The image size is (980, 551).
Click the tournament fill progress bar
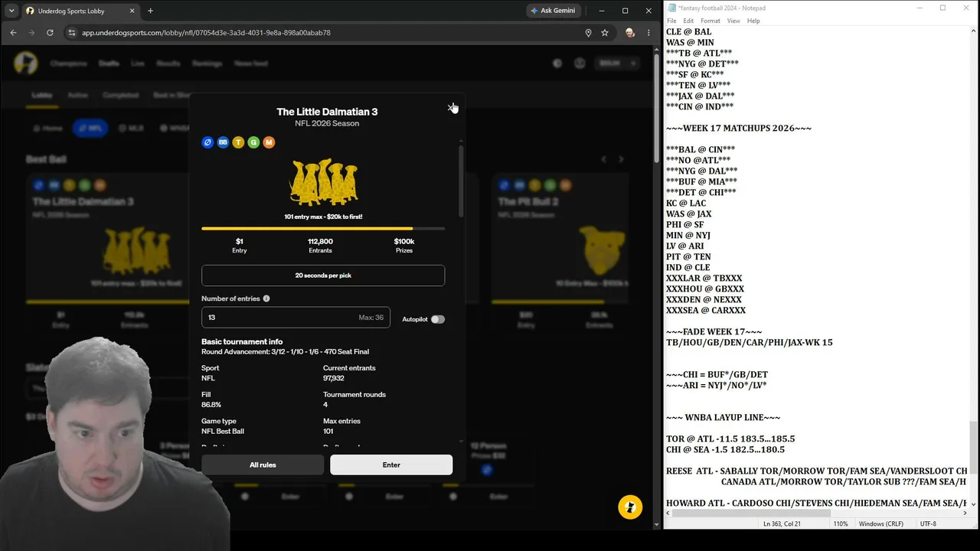323,228
